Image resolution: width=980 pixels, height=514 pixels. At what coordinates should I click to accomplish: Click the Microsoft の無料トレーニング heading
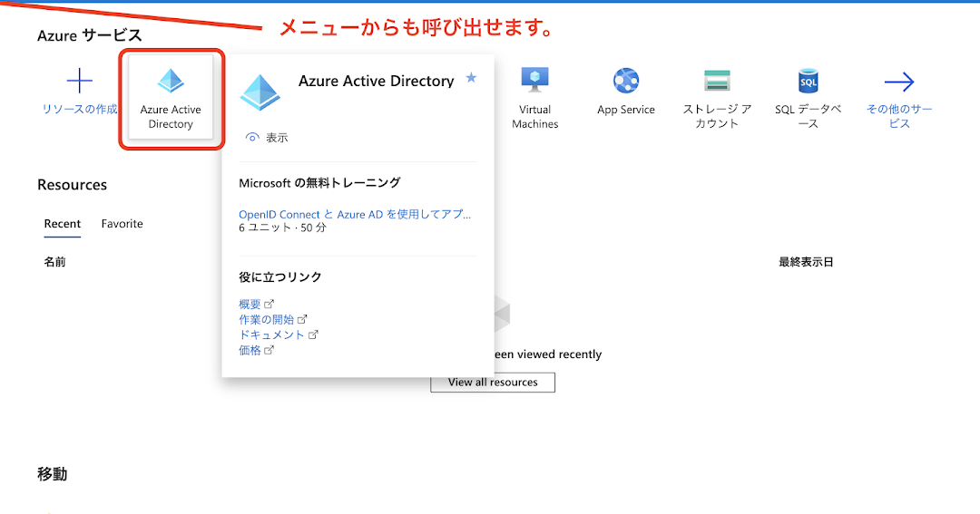pyautogui.click(x=319, y=183)
